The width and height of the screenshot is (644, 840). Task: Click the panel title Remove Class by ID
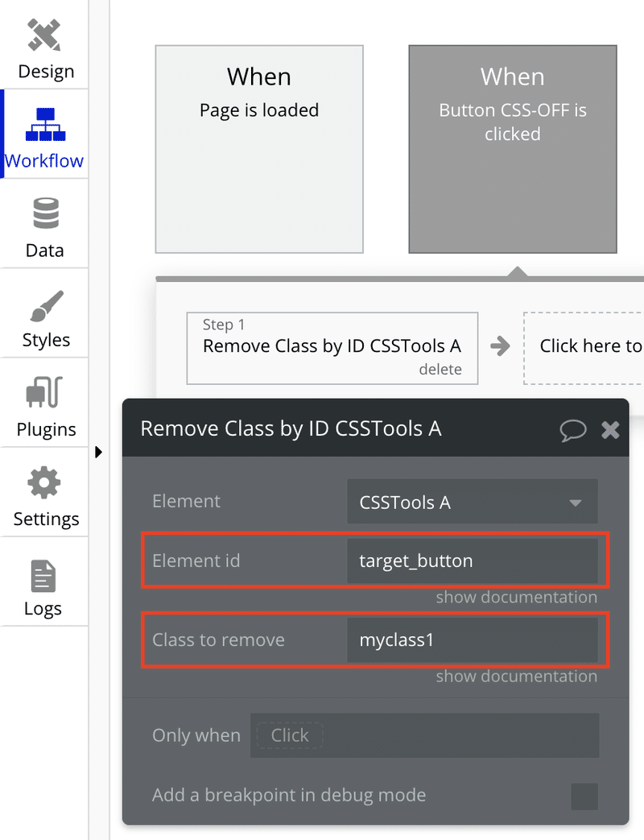coord(291,428)
